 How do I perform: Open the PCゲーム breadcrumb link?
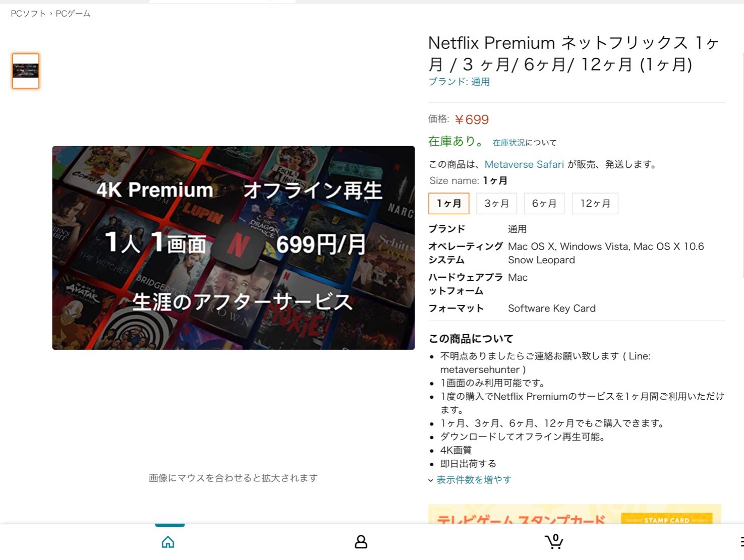pos(73,14)
